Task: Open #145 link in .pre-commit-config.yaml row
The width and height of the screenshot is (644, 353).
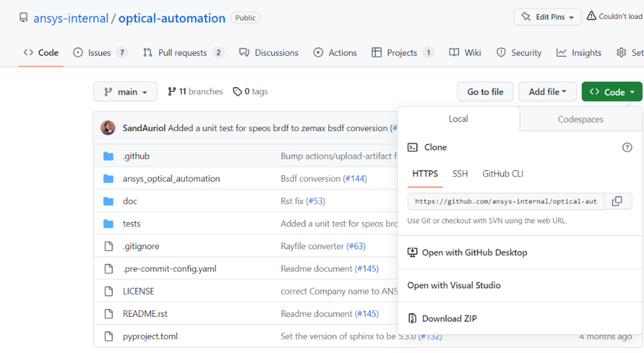Action: (367, 268)
